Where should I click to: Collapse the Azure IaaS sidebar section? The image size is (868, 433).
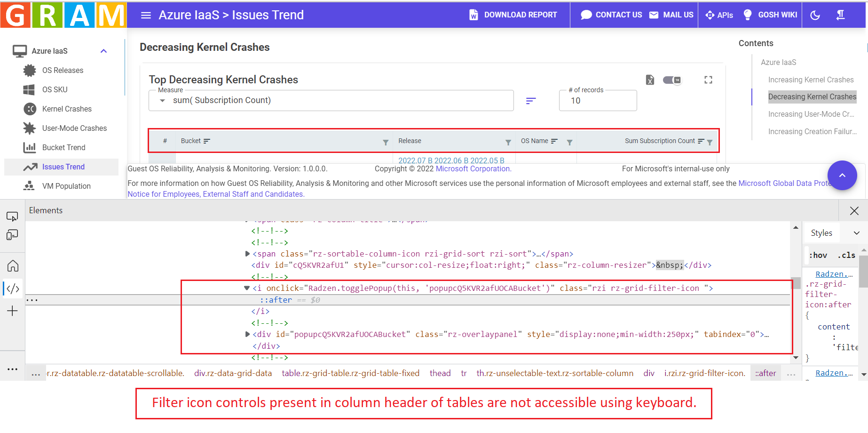(103, 50)
